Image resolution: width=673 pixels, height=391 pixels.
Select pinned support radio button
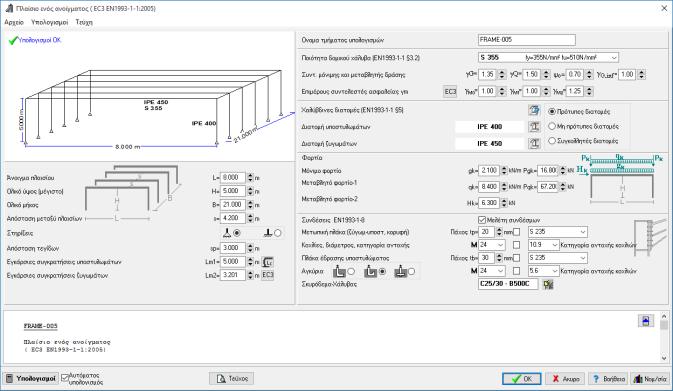(x=236, y=233)
